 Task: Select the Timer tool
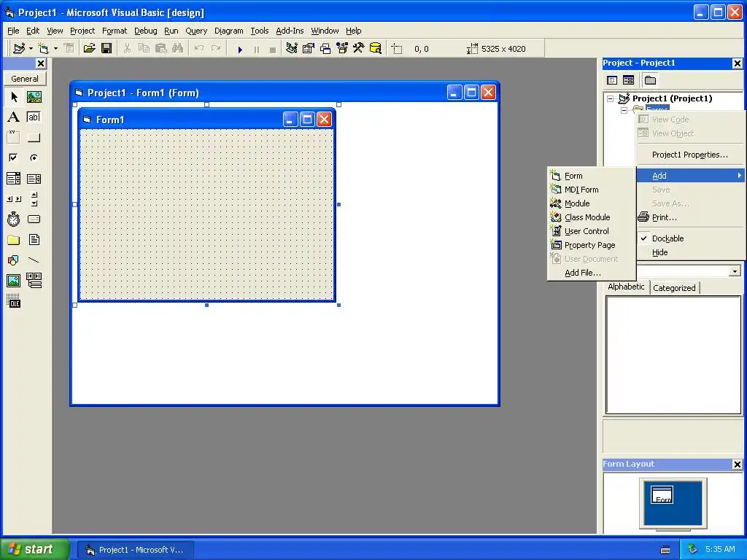(x=14, y=219)
